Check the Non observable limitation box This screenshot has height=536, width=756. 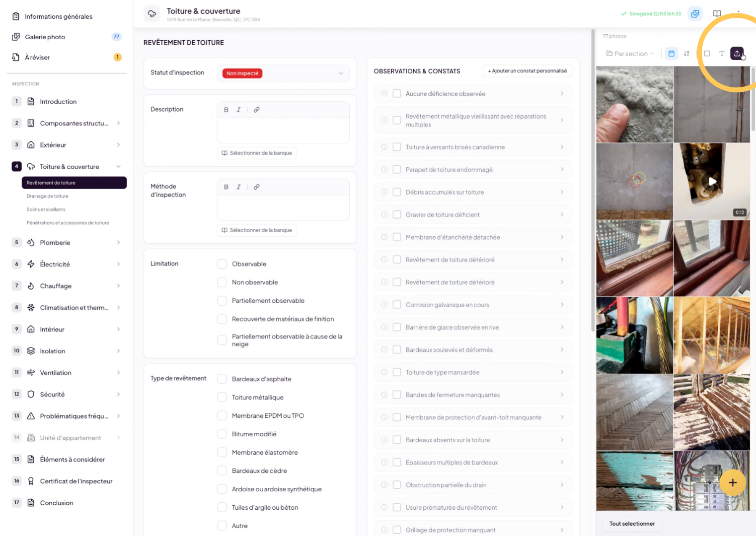tap(222, 282)
